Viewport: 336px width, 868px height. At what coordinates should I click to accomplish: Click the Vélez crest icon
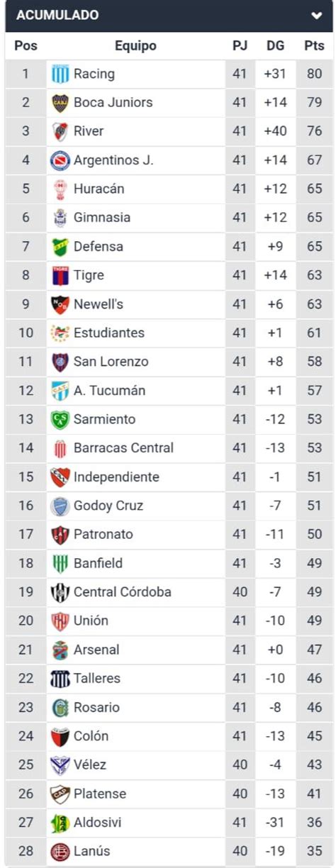(x=60, y=765)
